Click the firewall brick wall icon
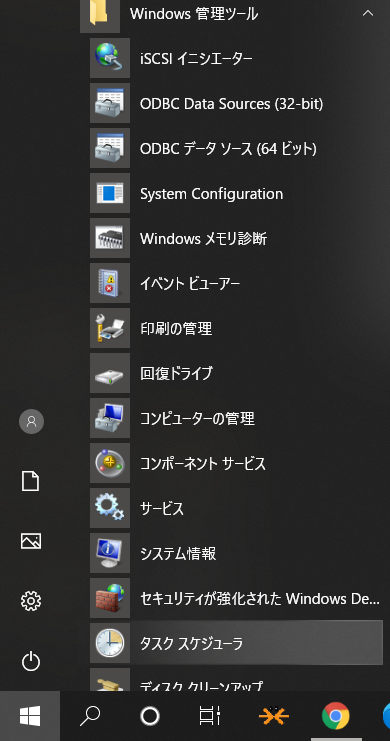 point(110,598)
